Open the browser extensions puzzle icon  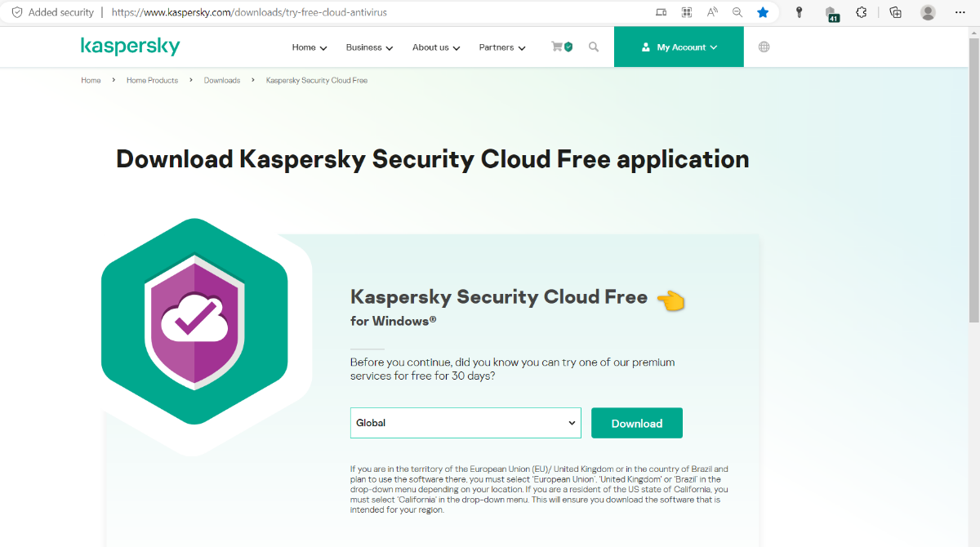click(x=861, y=12)
